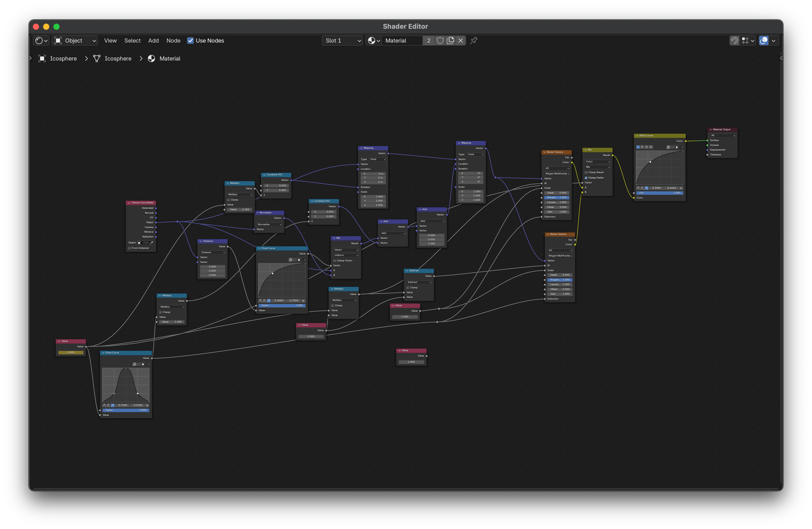This screenshot has height=529, width=812.
Task: Click the fake user shield icon beside Material name
Action: point(440,41)
